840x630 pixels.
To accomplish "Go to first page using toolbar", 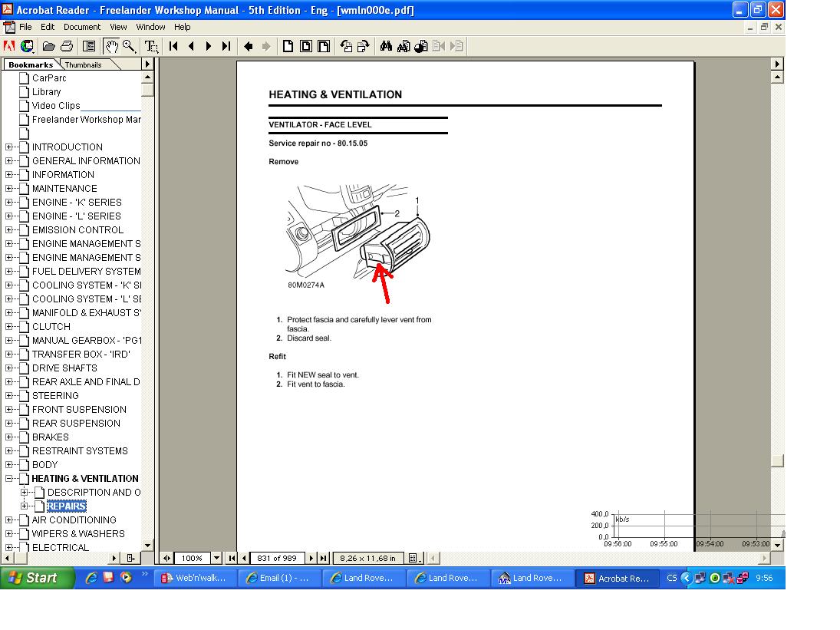I will (x=174, y=46).
